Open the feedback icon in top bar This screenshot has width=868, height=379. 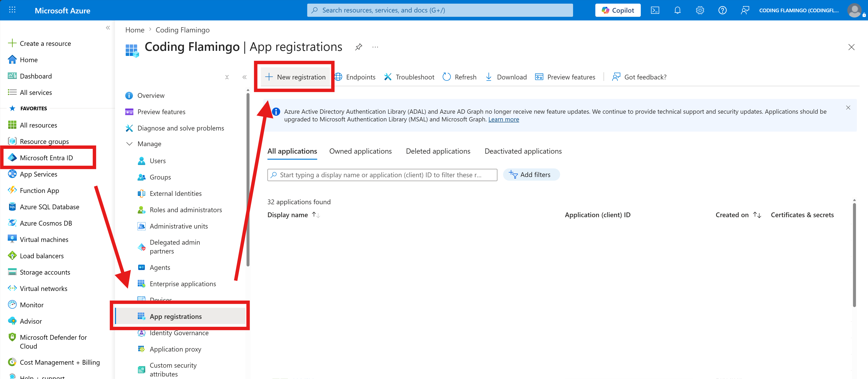click(745, 10)
